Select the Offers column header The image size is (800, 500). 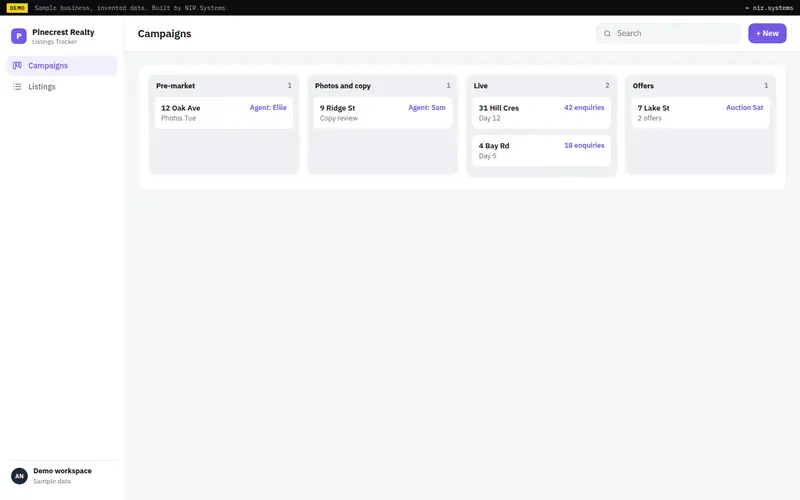(x=643, y=86)
